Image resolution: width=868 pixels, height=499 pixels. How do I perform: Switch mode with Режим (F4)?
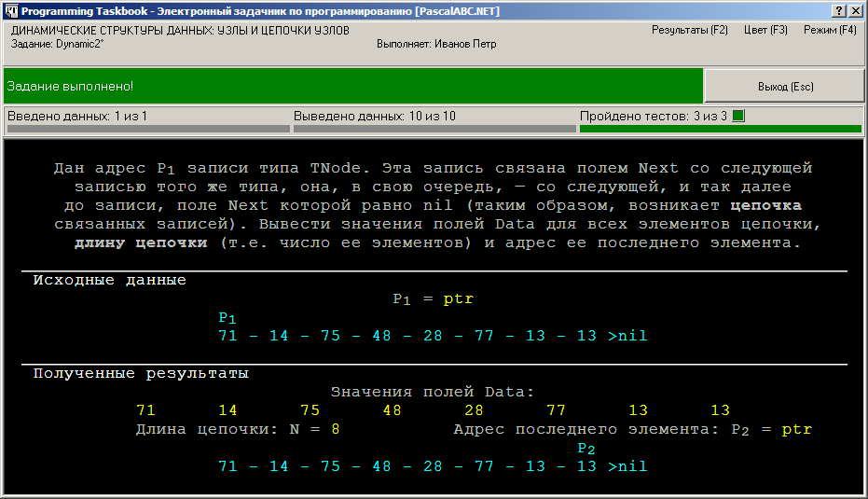click(830, 30)
